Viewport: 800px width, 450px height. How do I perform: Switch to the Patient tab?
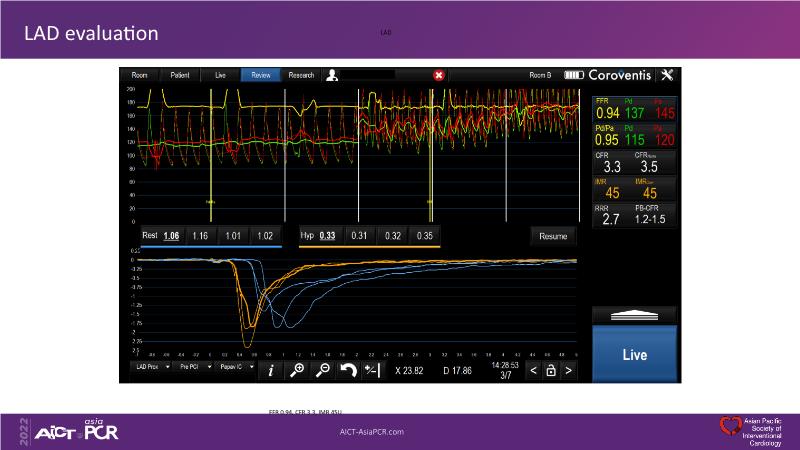pyautogui.click(x=180, y=75)
